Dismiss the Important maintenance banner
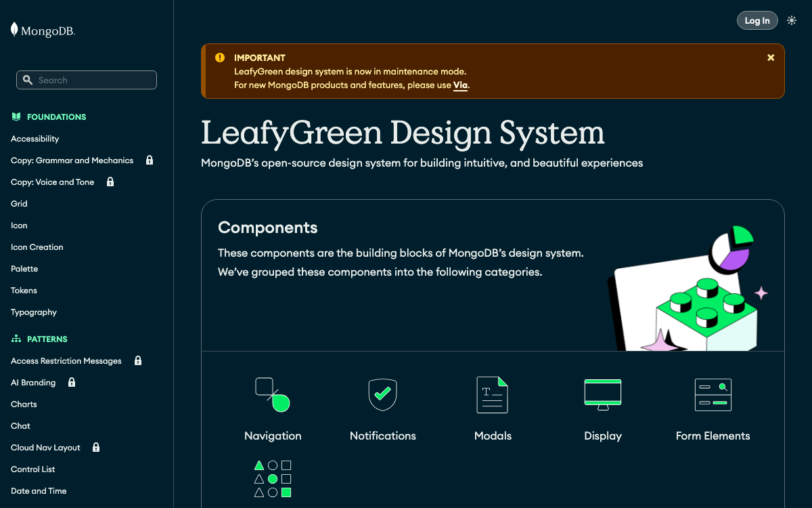This screenshot has height=508, width=812. click(771, 58)
